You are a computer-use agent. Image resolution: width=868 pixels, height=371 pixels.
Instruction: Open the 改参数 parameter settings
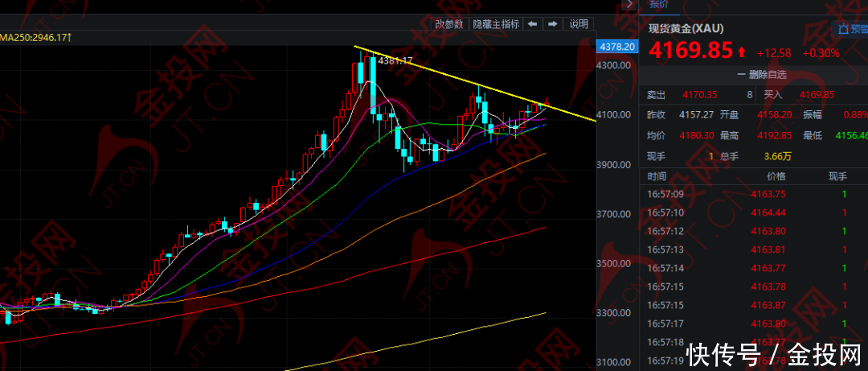click(x=449, y=24)
